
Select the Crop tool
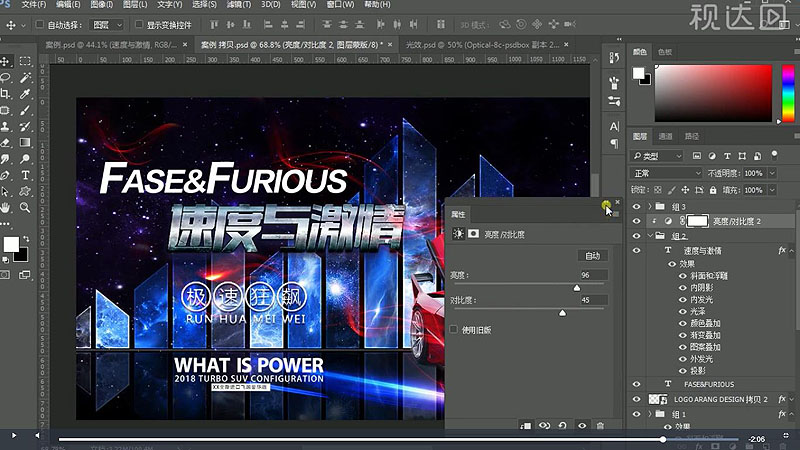[x=6, y=94]
